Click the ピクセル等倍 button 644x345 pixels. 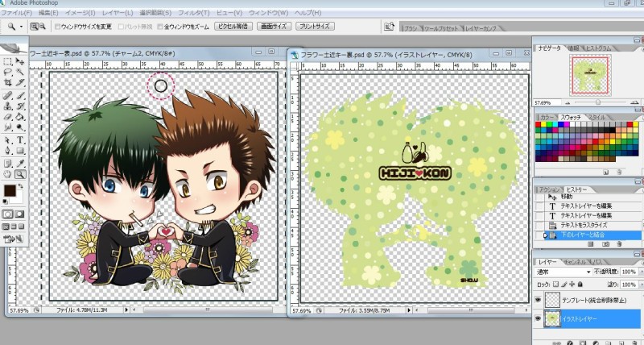233,27
